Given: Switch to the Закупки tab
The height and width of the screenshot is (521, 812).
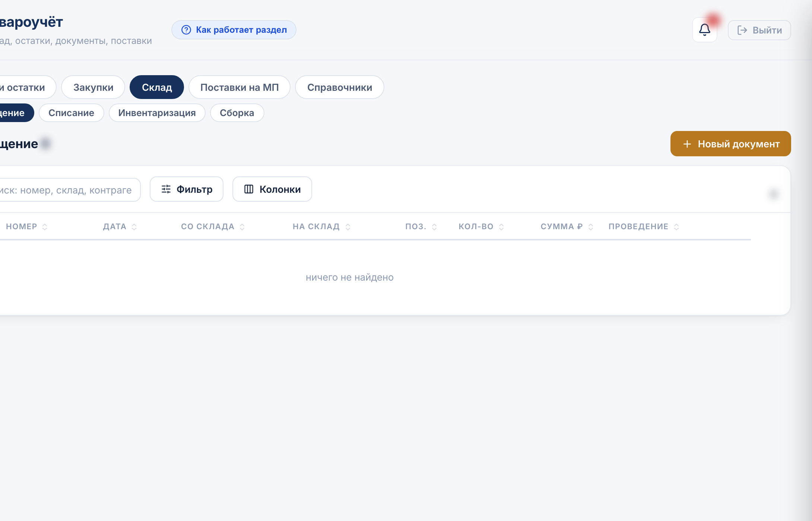Looking at the screenshot, I should coord(93,87).
